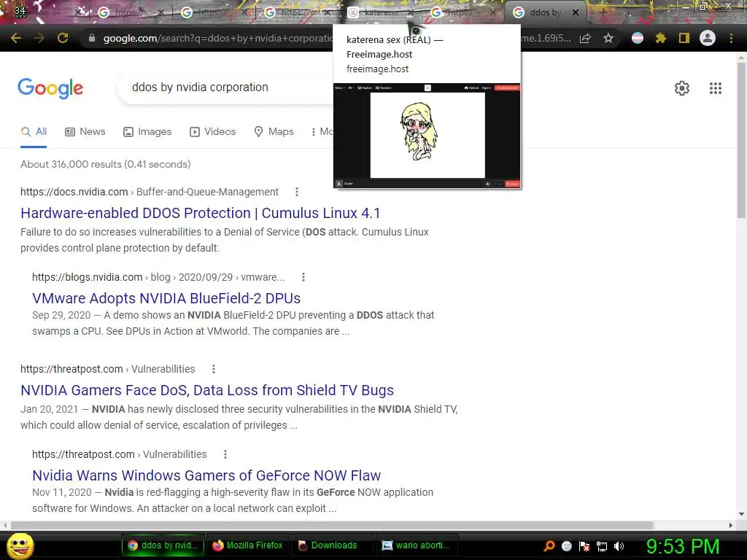Open Google quick settings gear
The image size is (747, 560).
[682, 88]
